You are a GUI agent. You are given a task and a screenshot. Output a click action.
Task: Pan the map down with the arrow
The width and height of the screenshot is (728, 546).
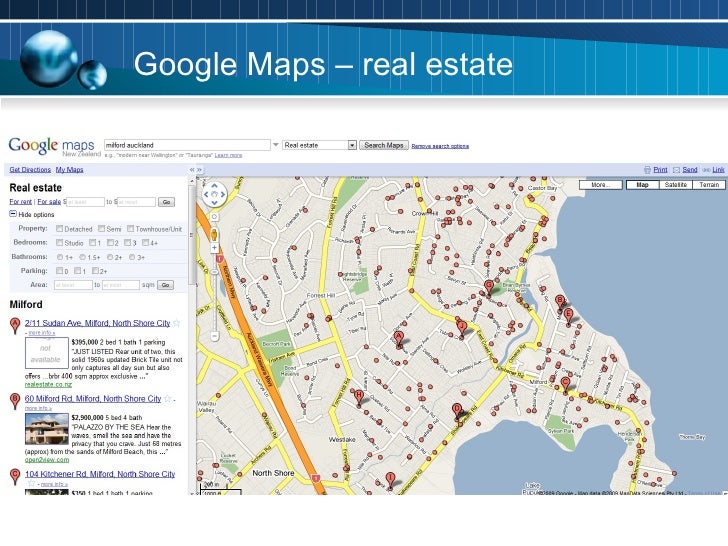214,203
